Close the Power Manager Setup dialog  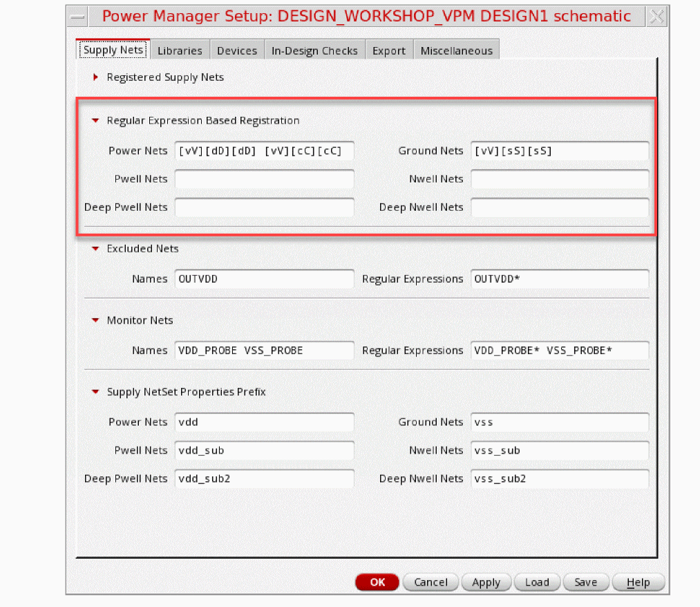point(657,17)
